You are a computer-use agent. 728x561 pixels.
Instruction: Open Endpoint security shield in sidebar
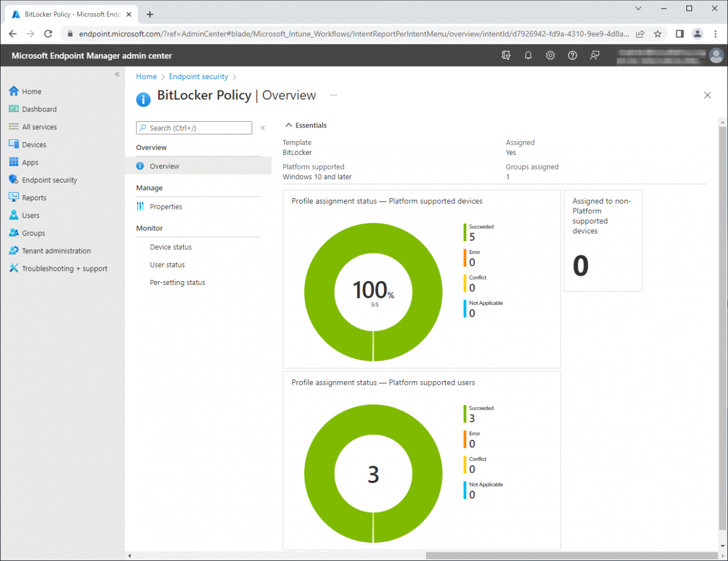coord(14,180)
